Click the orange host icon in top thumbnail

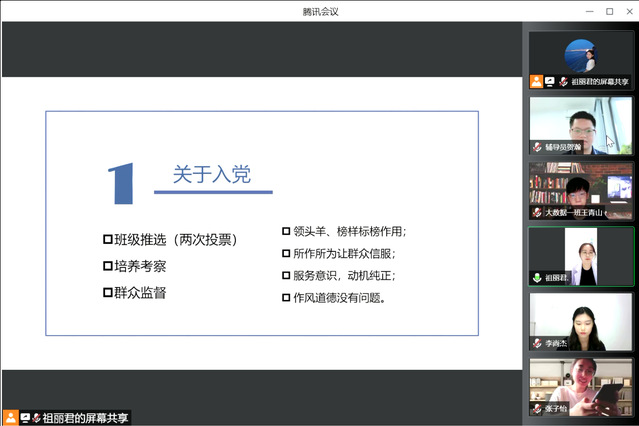537,82
